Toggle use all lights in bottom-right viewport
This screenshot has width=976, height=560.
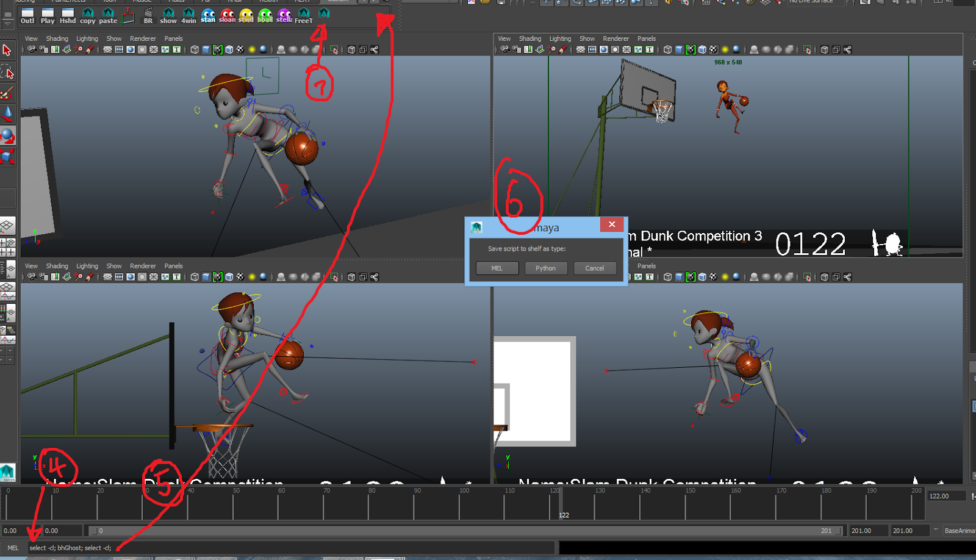[x=725, y=277]
